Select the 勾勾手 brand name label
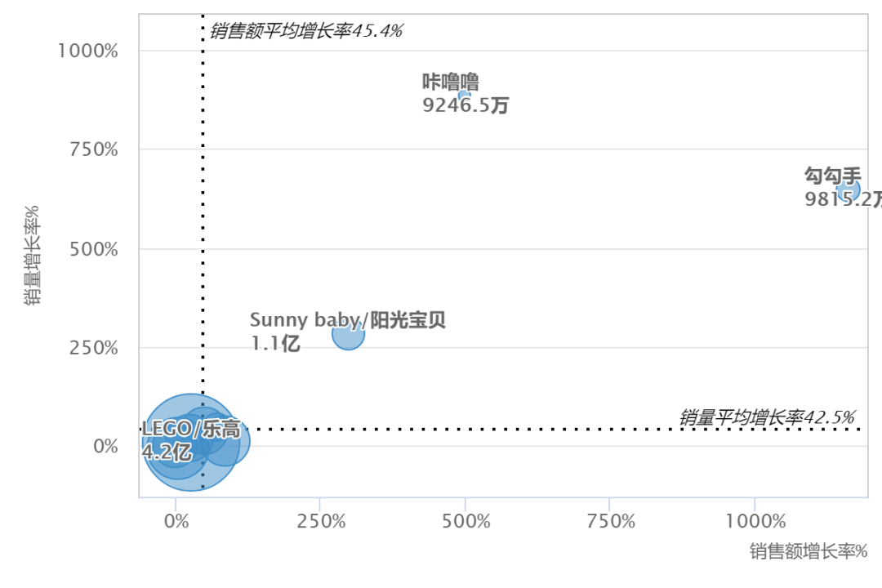Screen dimensions: 882x588 (x=832, y=176)
